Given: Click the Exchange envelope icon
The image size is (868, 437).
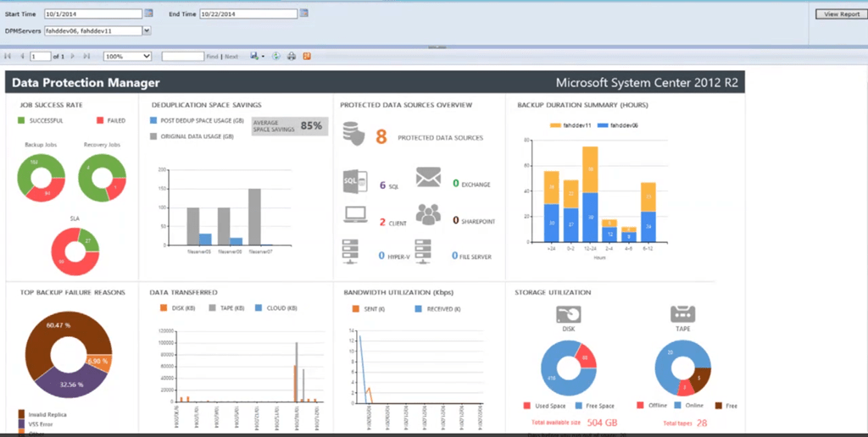Looking at the screenshot, I should click(428, 177).
